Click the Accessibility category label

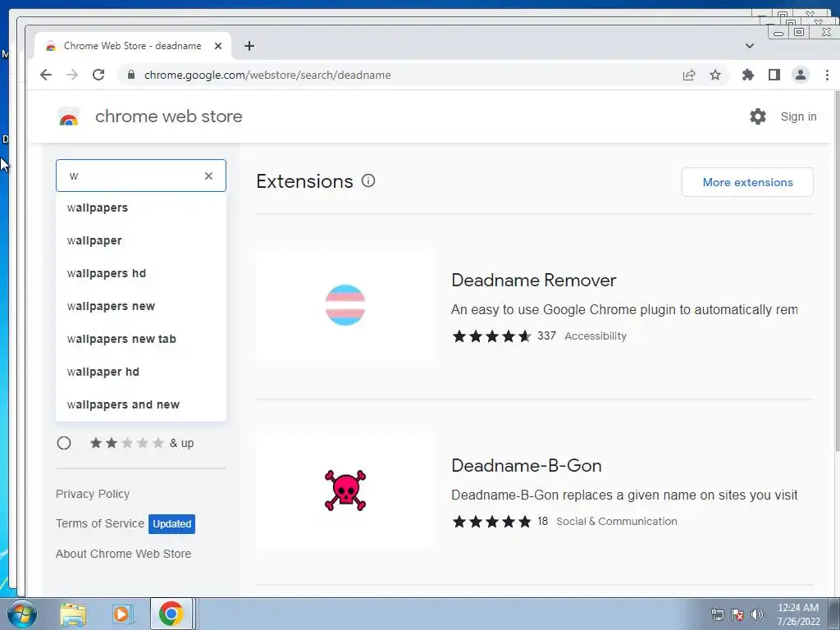tap(596, 336)
